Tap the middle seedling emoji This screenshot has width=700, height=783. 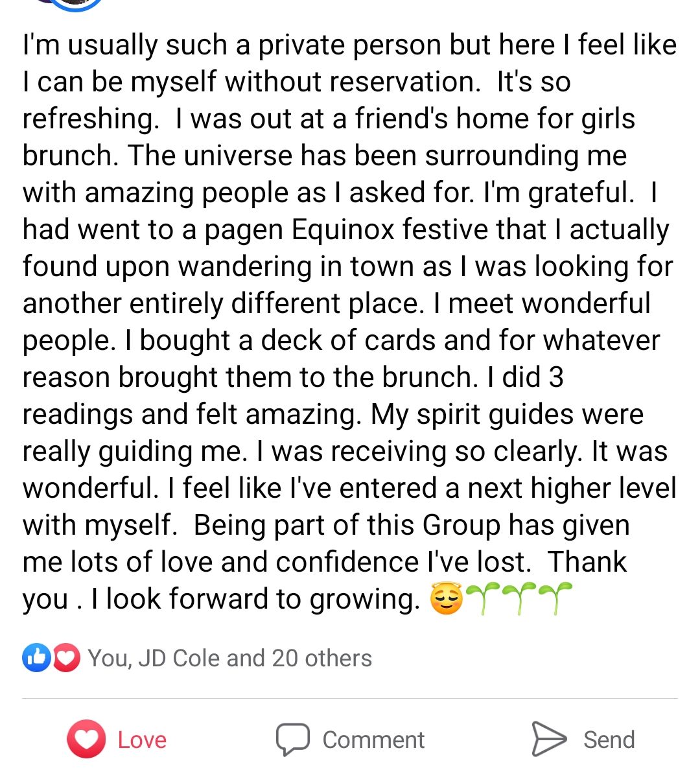point(519,598)
